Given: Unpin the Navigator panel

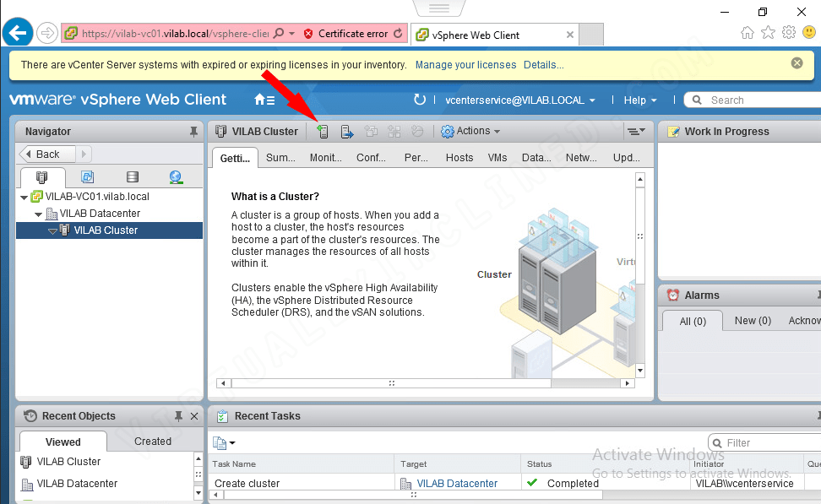Looking at the screenshot, I should pyautogui.click(x=193, y=131).
